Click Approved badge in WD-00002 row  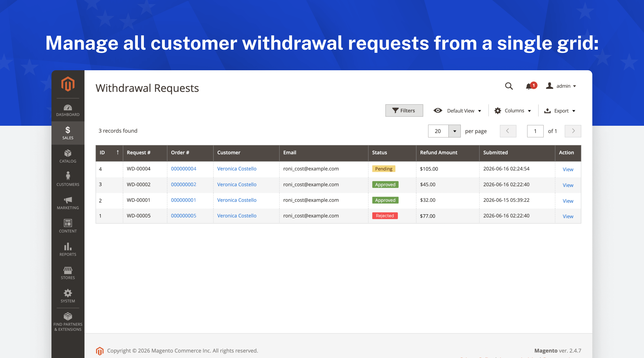click(x=385, y=185)
